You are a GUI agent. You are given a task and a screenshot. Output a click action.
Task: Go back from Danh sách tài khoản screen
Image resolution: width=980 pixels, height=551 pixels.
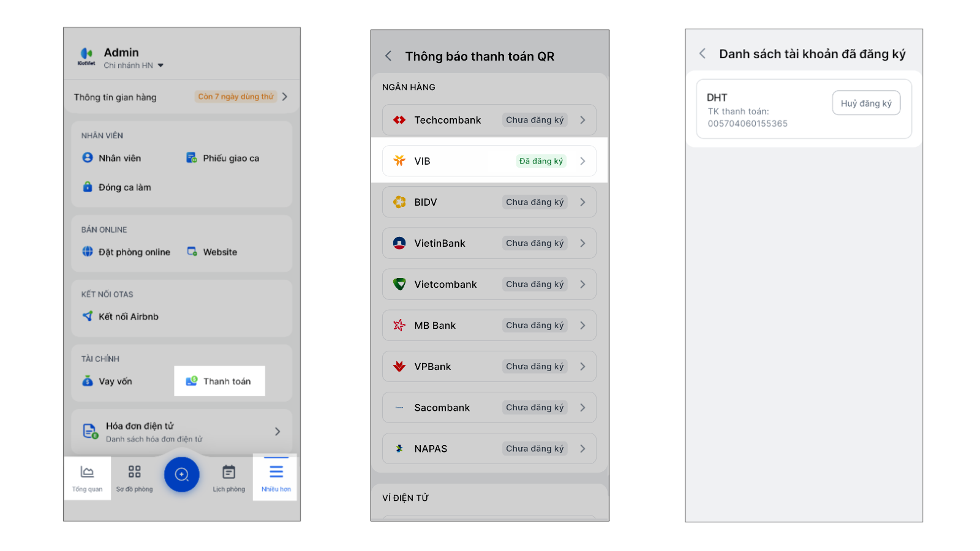pyautogui.click(x=703, y=54)
